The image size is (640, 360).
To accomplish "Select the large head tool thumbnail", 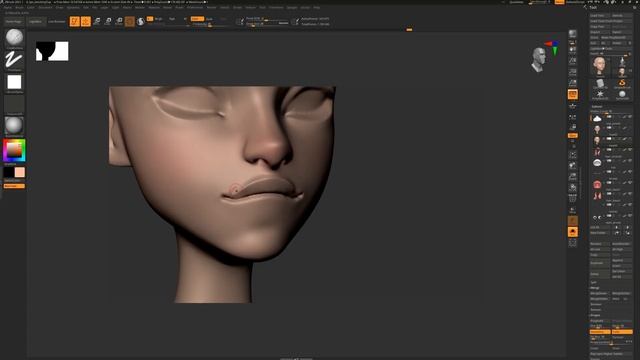I will click(x=600, y=66).
